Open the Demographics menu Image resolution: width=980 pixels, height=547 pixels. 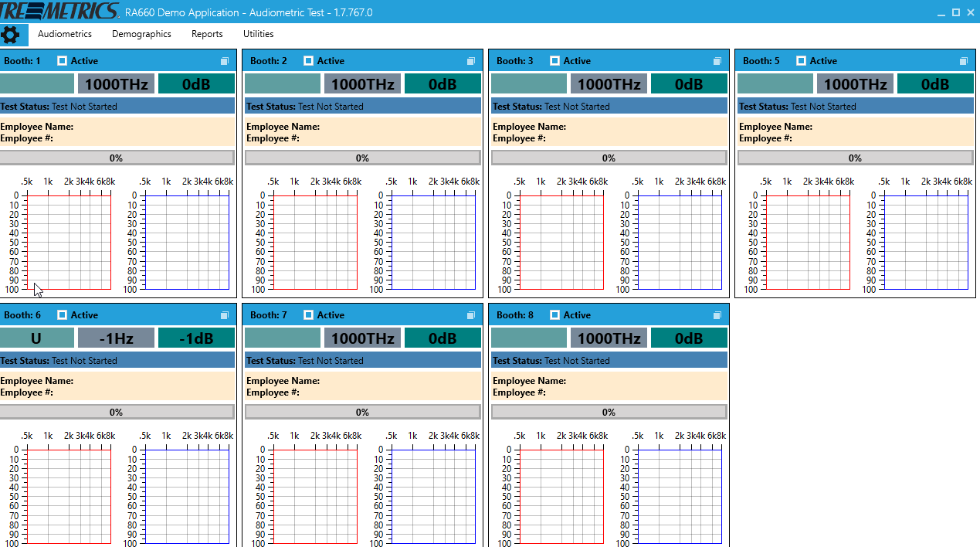[x=141, y=34]
